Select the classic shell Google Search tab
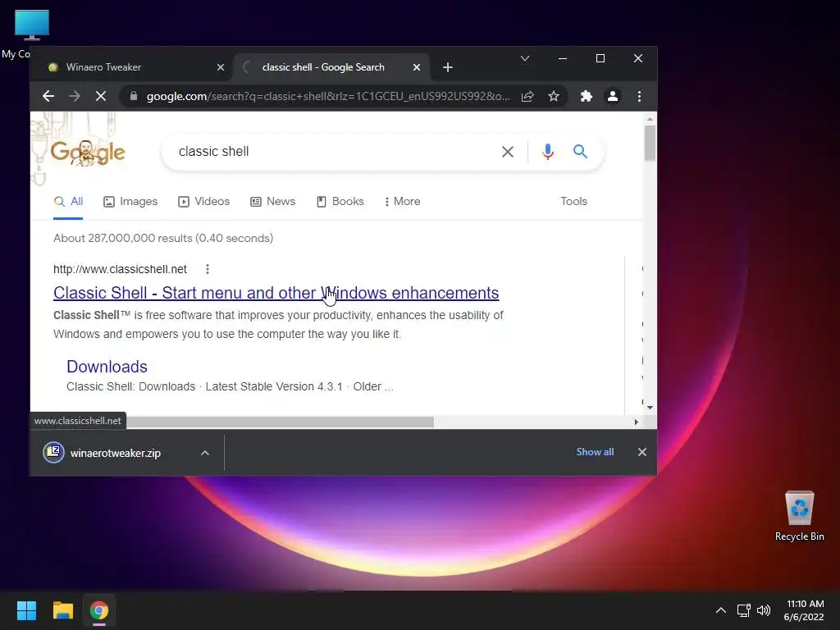Viewport: 840px width, 630px height. point(331,67)
